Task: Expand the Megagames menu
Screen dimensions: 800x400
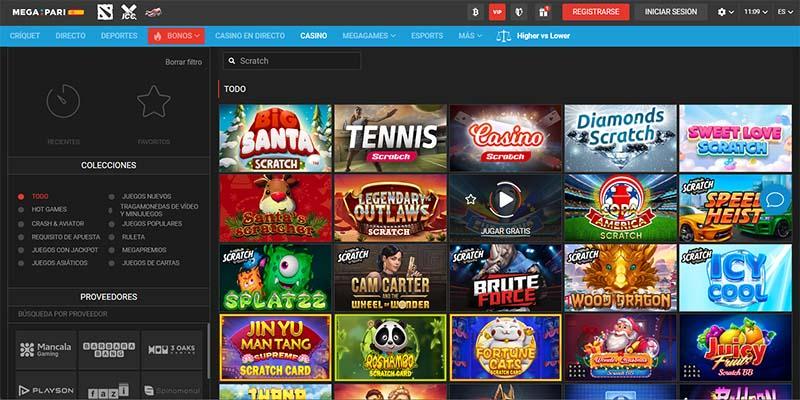Action: [x=369, y=36]
